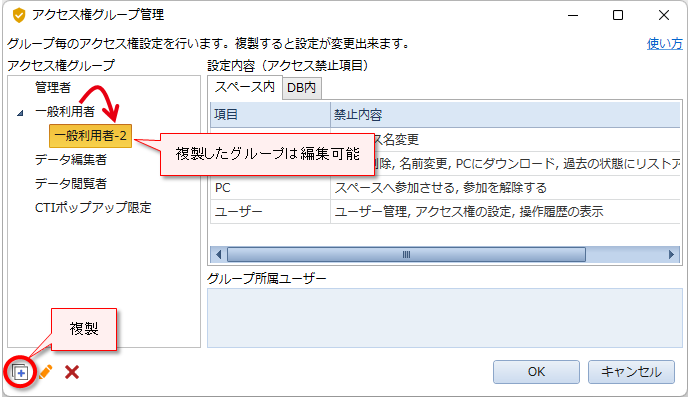The height and width of the screenshot is (397, 688).
Task: Open the 使い方 help link
Action: (665, 43)
